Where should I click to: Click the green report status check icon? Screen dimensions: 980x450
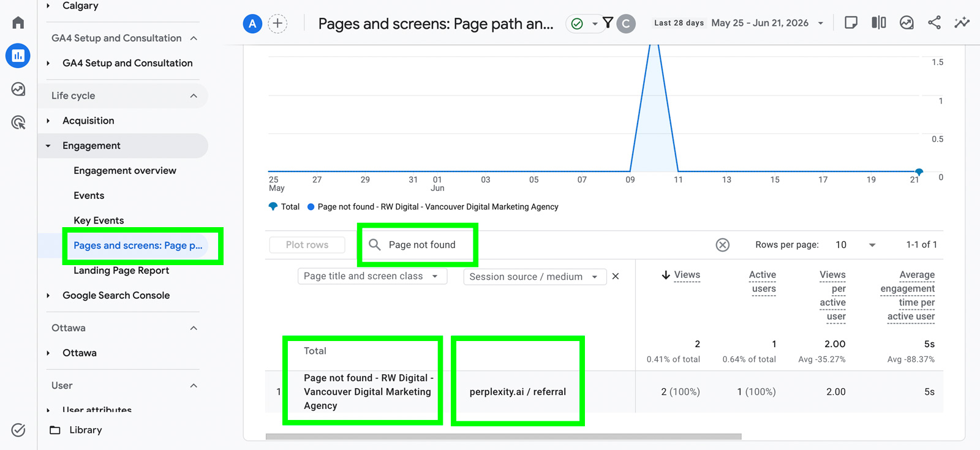coord(577,24)
